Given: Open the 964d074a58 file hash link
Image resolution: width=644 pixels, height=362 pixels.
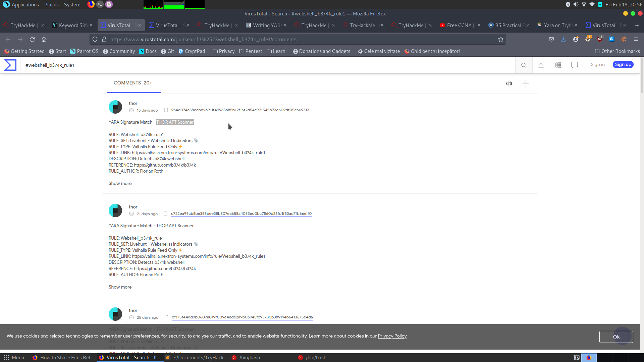Looking at the screenshot, I should point(240,110).
